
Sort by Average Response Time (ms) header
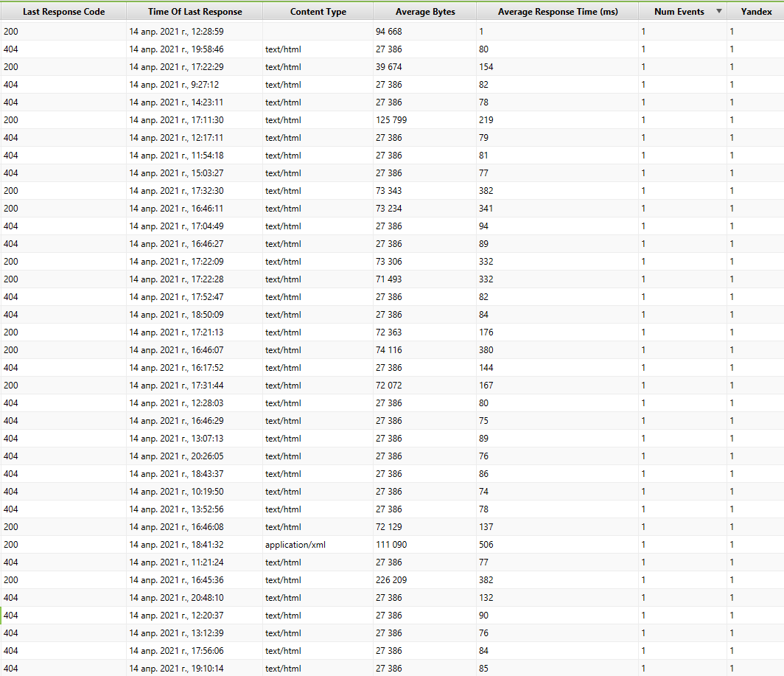pos(557,12)
